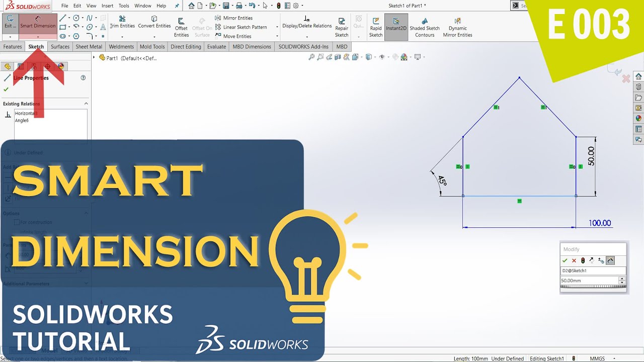This screenshot has width=644, height=362.
Task: Click the Zoom to Fit icon
Action: coord(312,57)
